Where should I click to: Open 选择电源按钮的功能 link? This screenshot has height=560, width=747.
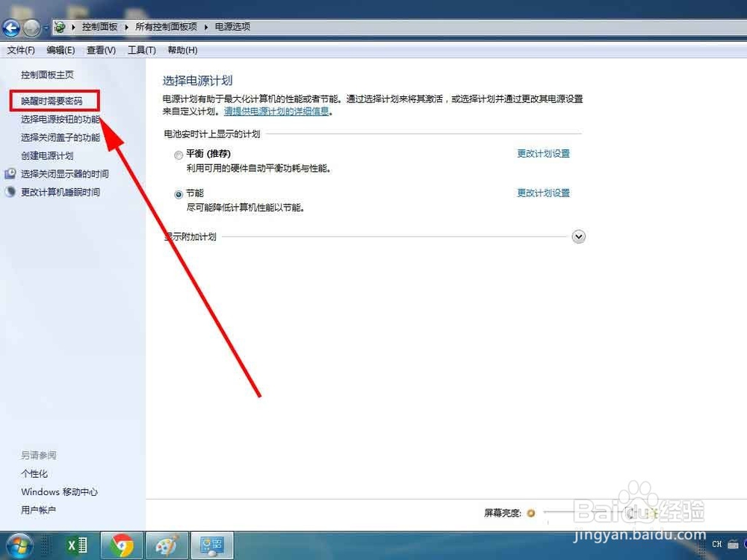[61, 119]
